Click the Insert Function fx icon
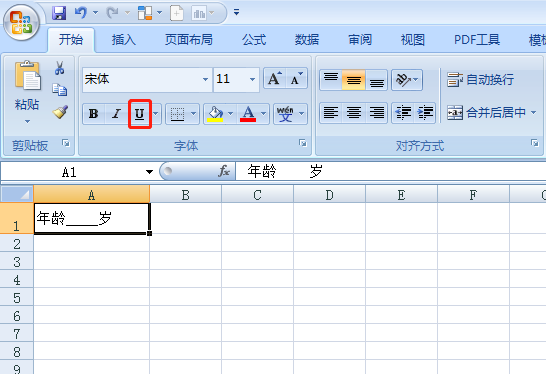This screenshot has width=546, height=374. point(224,171)
